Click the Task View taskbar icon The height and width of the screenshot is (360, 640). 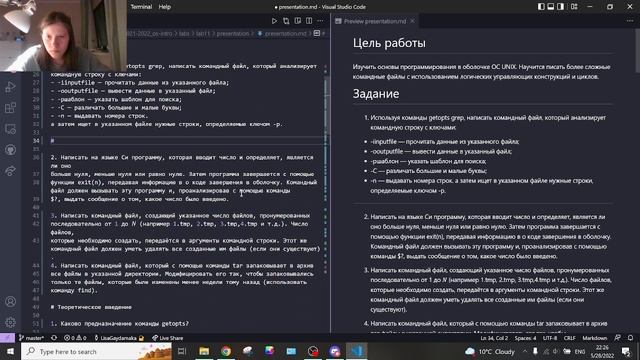[x=182, y=351]
